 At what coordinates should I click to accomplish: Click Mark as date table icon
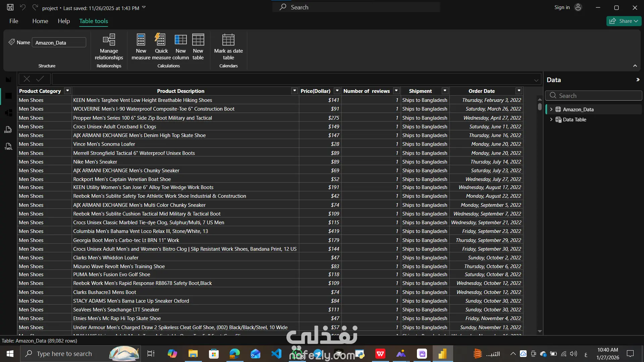tap(228, 40)
